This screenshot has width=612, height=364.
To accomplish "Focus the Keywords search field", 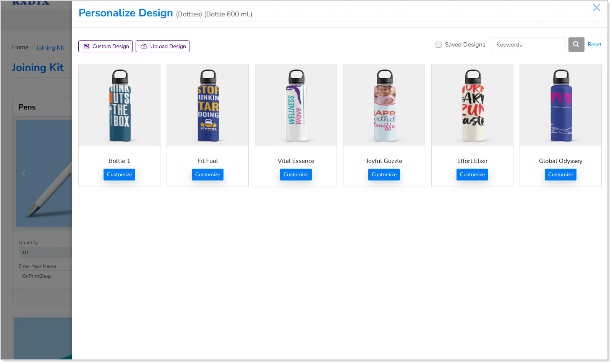I will [528, 45].
